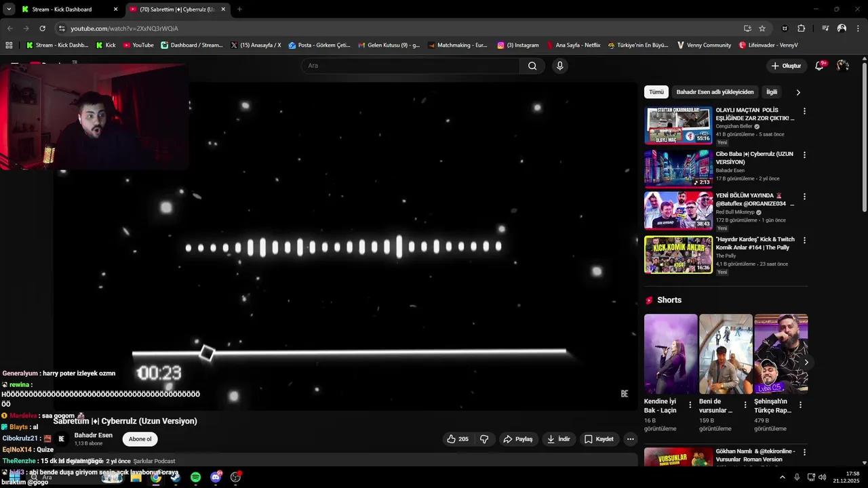The height and width of the screenshot is (488, 868).
Task: Open Kick Komik Anlar #164 thumbnail
Action: [678, 255]
